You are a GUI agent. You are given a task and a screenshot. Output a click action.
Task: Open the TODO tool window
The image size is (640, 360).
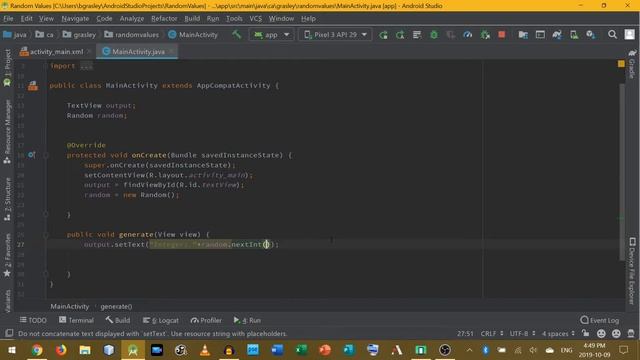tap(33, 320)
